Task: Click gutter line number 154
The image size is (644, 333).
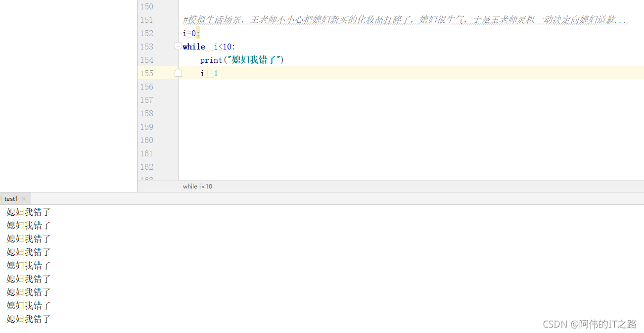Action: click(147, 60)
